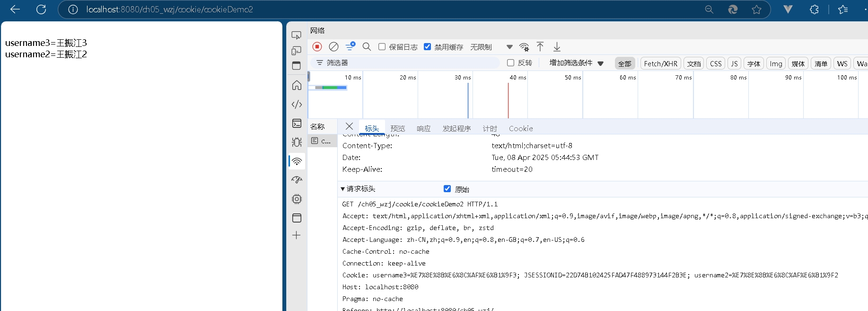
Task: Switch to the 响应 tab
Action: (423, 128)
